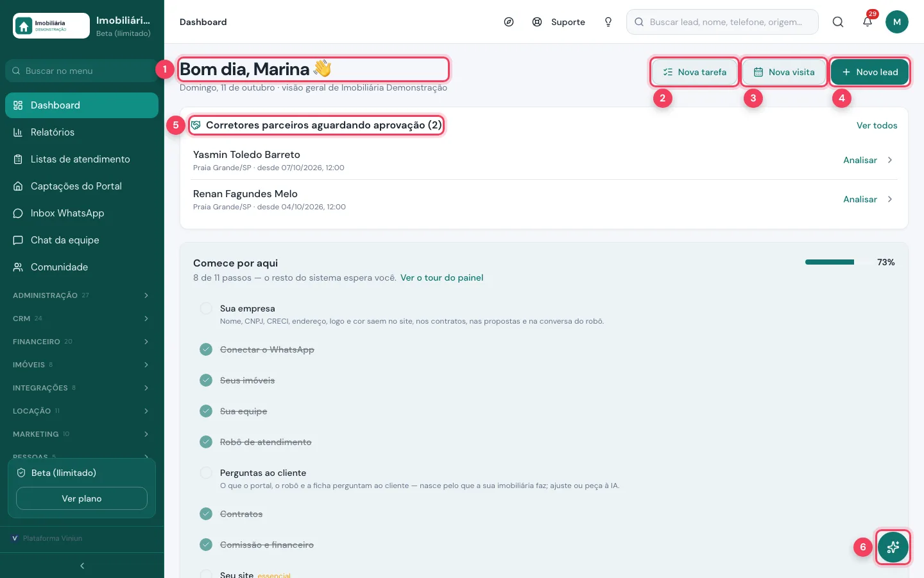Expand the CRM menu section

point(81,319)
